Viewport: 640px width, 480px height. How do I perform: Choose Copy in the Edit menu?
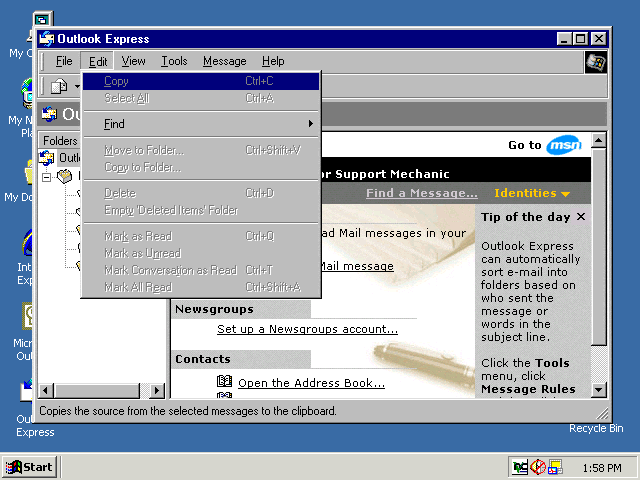201,81
